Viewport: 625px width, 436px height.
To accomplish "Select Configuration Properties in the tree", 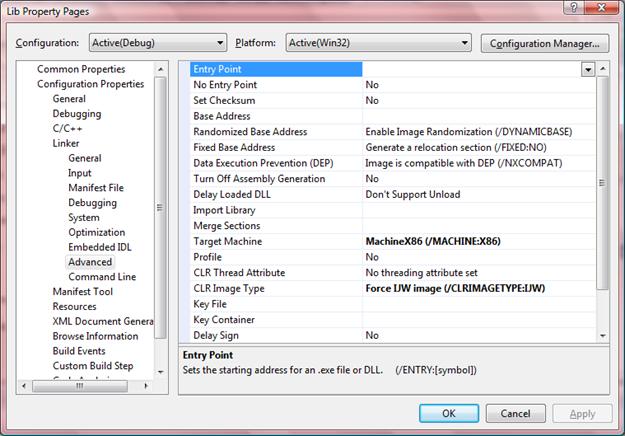I will [90, 84].
